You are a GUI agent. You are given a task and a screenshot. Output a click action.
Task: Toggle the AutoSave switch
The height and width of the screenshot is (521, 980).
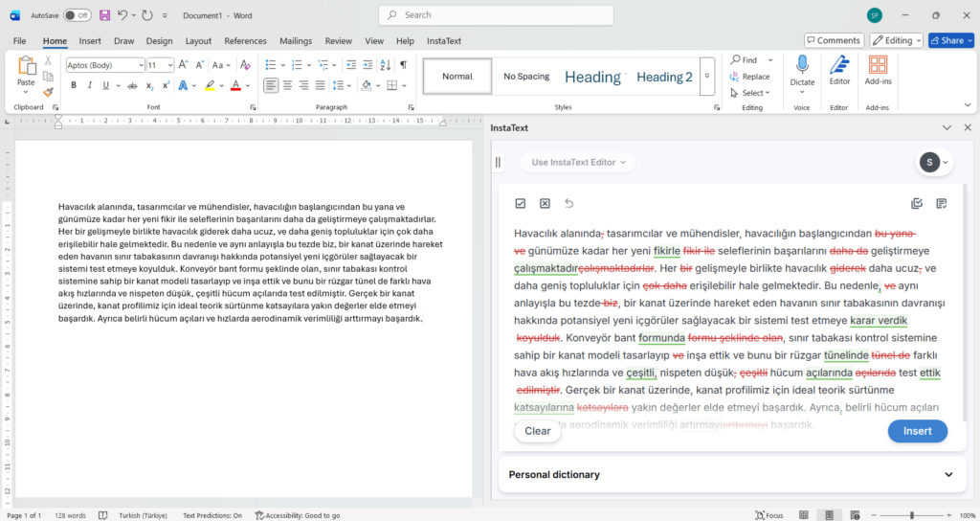(x=78, y=15)
